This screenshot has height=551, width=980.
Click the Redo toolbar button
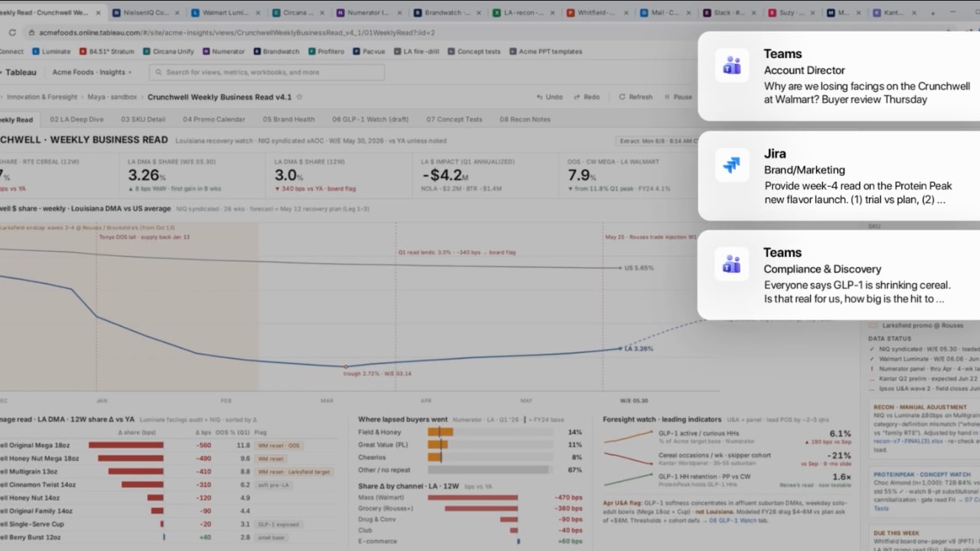[x=586, y=97]
